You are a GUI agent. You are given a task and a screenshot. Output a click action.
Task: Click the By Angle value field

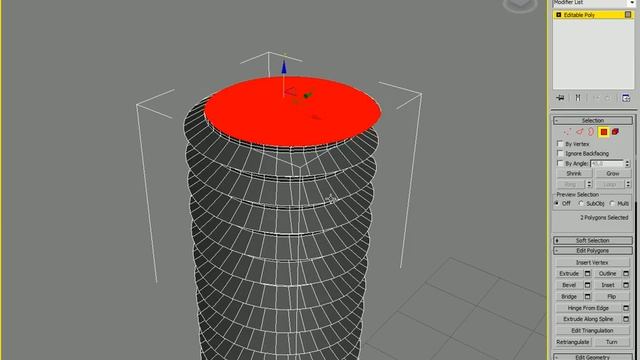607,163
